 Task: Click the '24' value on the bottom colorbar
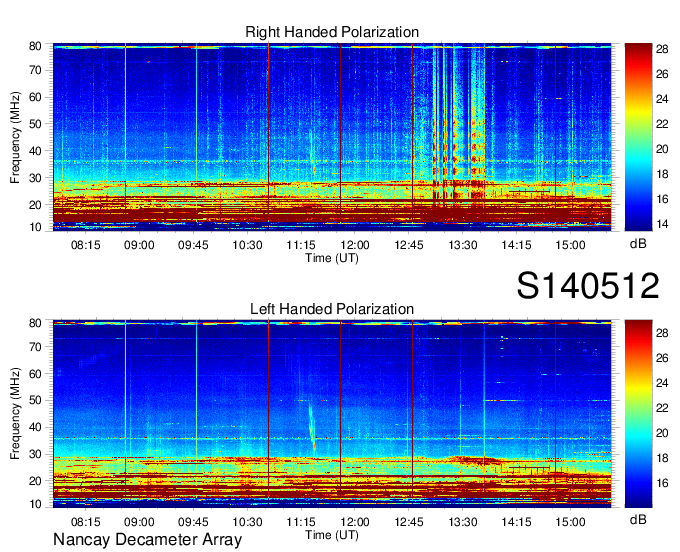coord(662,383)
